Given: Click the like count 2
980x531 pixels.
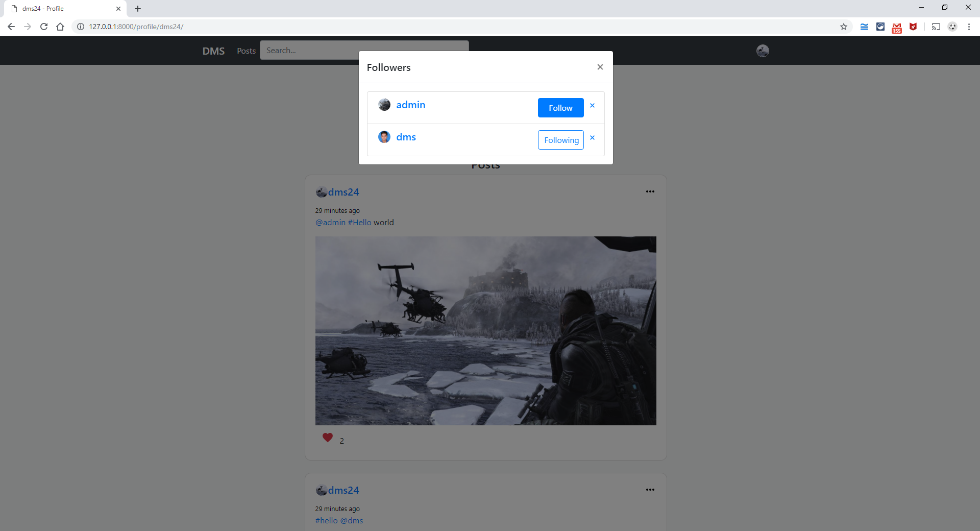Looking at the screenshot, I should click(x=341, y=441).
